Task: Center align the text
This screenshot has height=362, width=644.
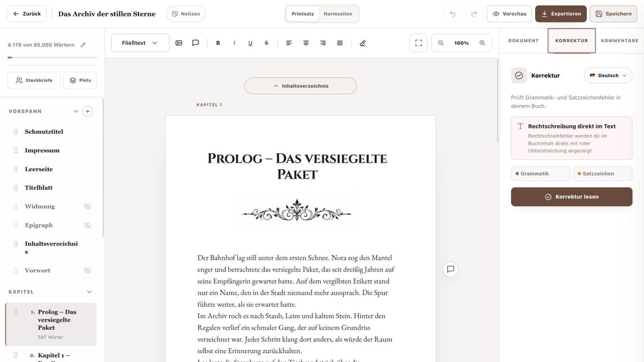Action: 306,43
